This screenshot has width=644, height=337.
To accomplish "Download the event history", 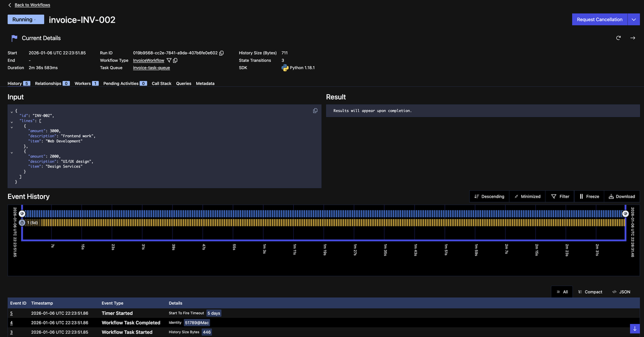I will coord(622,197).
